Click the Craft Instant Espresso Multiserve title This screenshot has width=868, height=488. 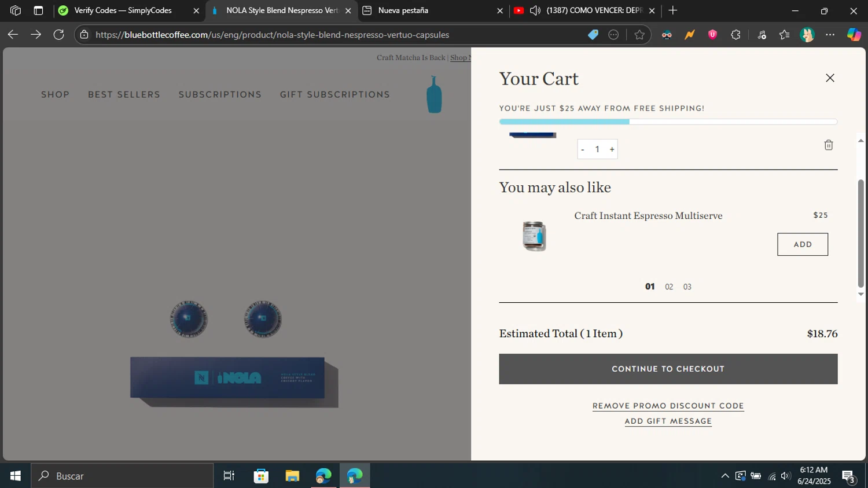click(x=648, y=215)
